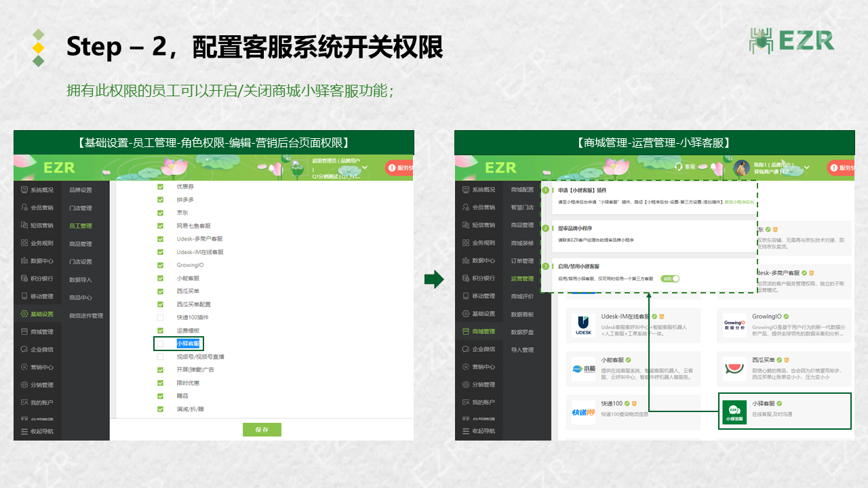
Task: Select the 开屏(弹窗)广告 permission label
Action: tap(195, 370)
